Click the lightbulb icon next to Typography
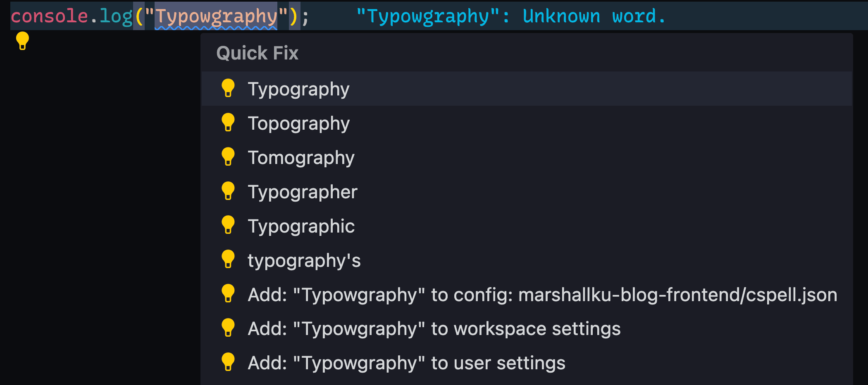The image size is (868, 385). [228, 88]
